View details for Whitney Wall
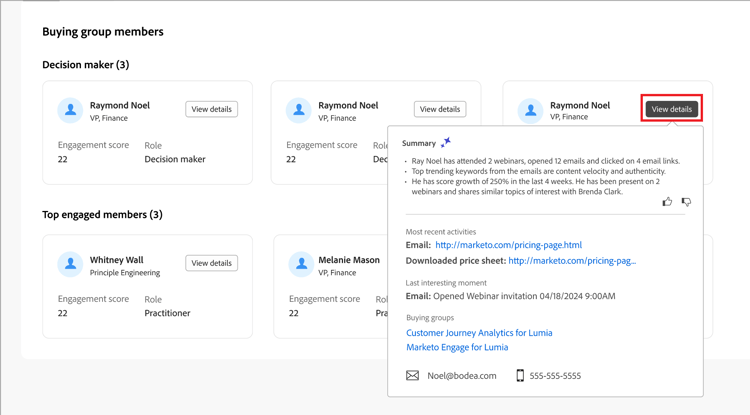The width and height of the screenshot is (750, 415). click(211, 263)
